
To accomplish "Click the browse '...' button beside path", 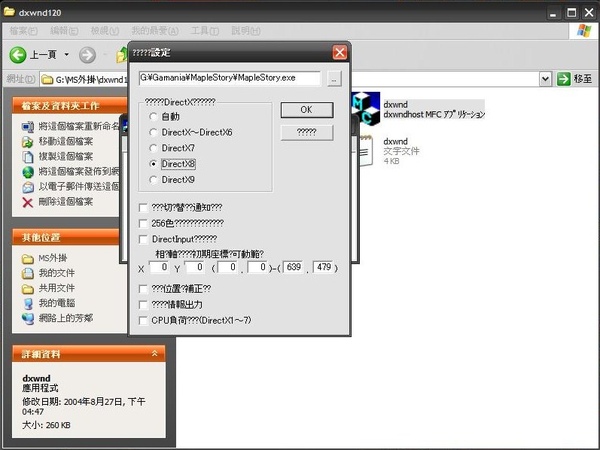I will (334, 79).
